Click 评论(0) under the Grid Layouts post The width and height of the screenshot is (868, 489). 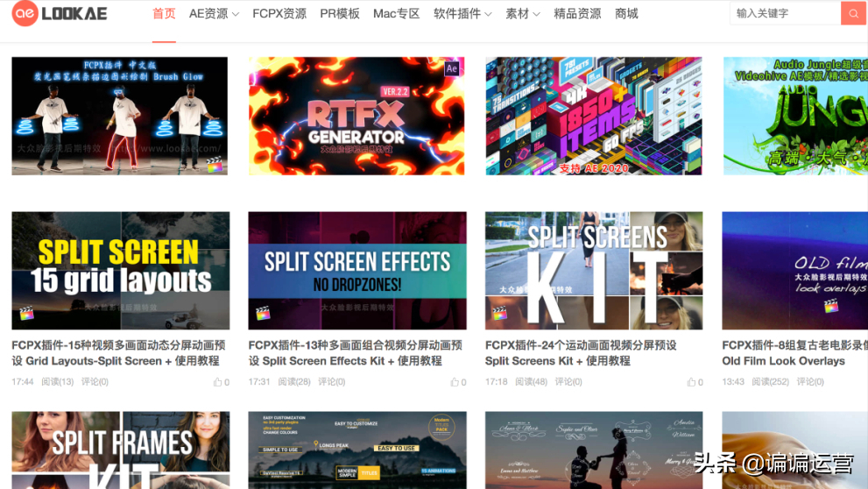95,381
